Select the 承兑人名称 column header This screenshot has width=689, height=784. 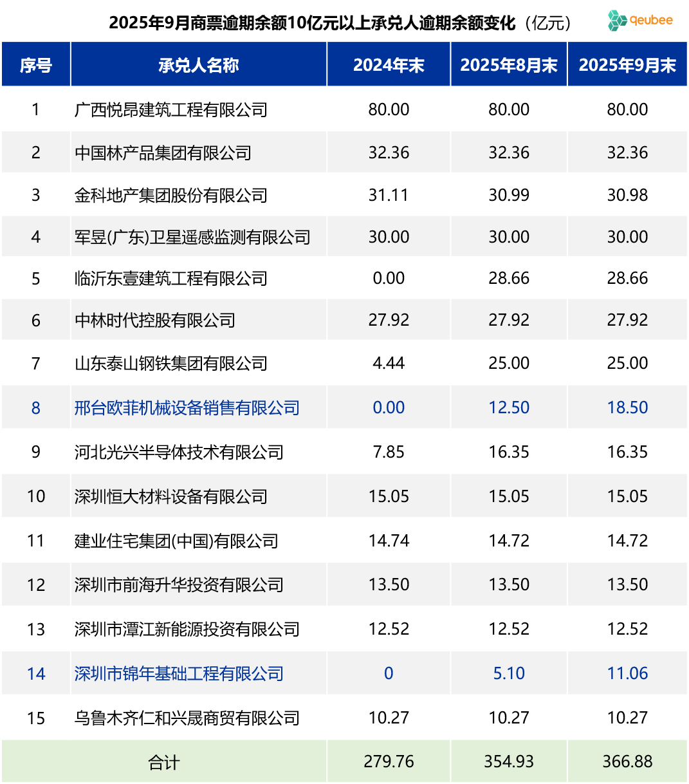coord(199,65)
